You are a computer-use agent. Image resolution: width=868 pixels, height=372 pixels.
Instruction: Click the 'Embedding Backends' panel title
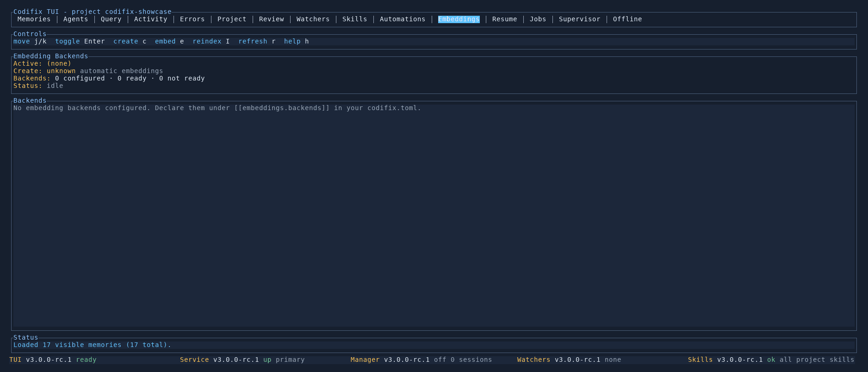pos(51,56)
